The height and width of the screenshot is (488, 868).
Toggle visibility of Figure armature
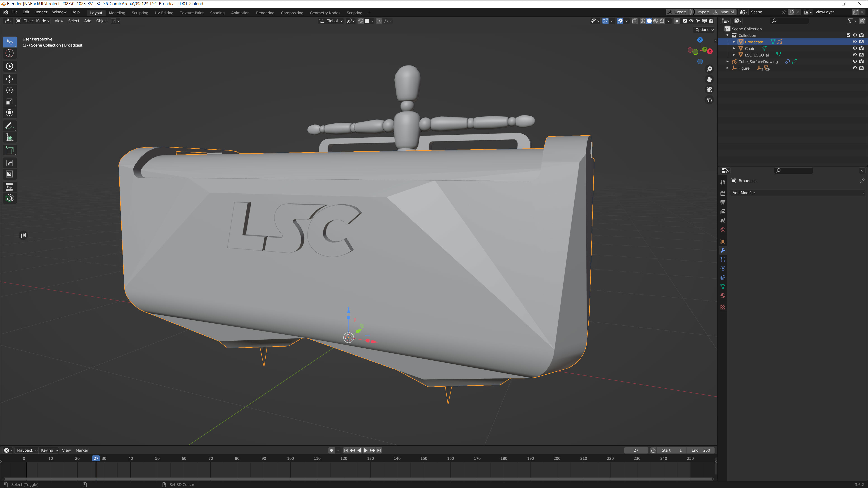coord(854,68)
